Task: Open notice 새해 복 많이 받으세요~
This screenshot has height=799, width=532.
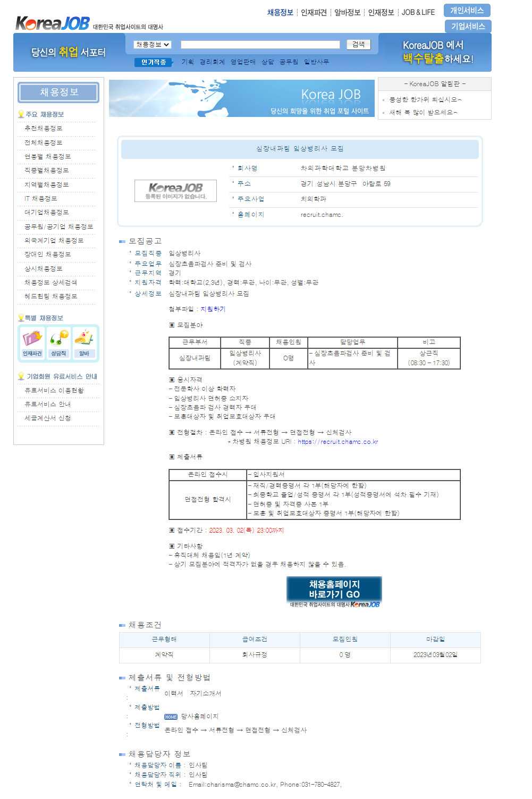Action: pyautogui.click(x=424, y=112)
